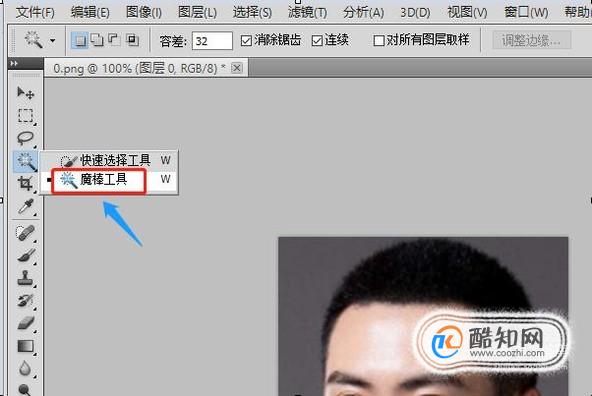
Task: Click the 调整边缘 button
Action: click(531, 40)
